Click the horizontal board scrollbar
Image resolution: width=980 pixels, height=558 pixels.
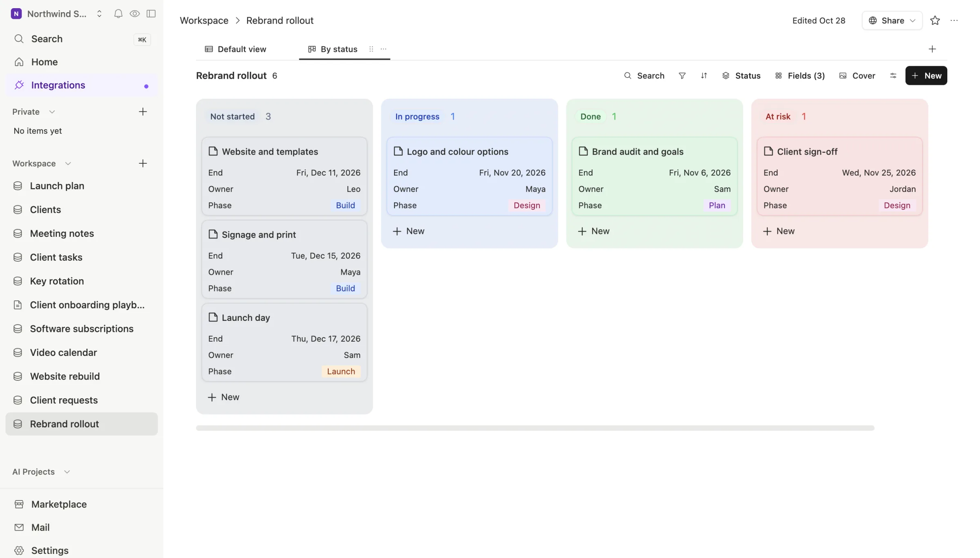click(x=535, y=428)
